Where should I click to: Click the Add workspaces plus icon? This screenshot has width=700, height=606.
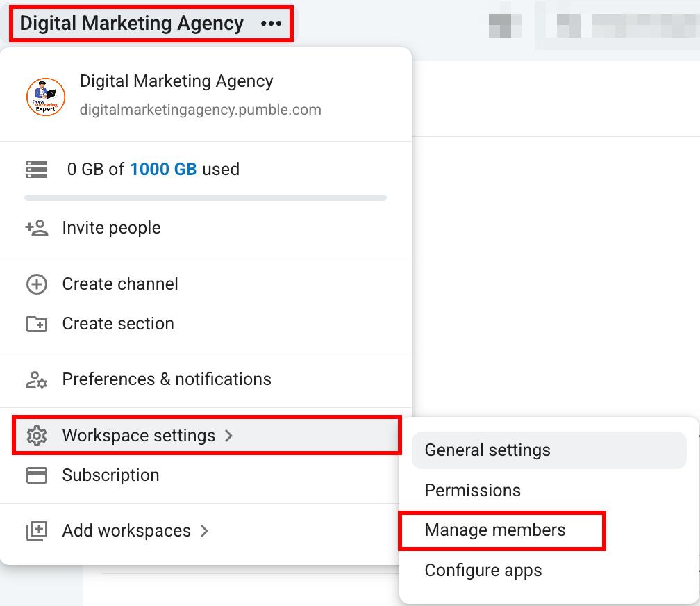click(37, 531)
